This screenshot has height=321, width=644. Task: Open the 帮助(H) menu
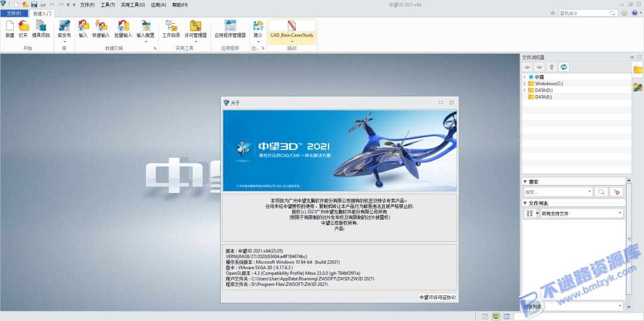179,5
